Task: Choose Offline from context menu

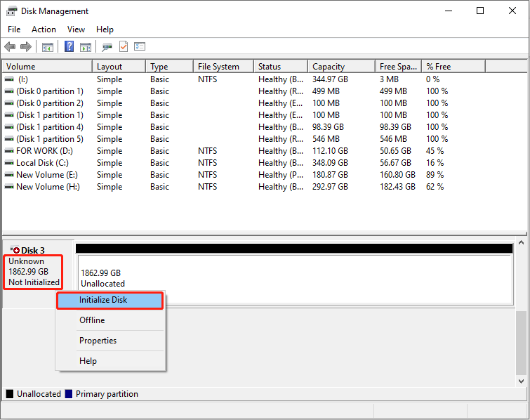Action: [x=110, y=320]
